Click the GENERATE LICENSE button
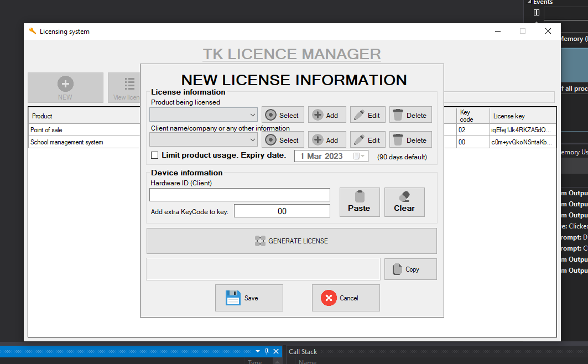Screen dimensions: 588x364 click(x=292, y=241)
